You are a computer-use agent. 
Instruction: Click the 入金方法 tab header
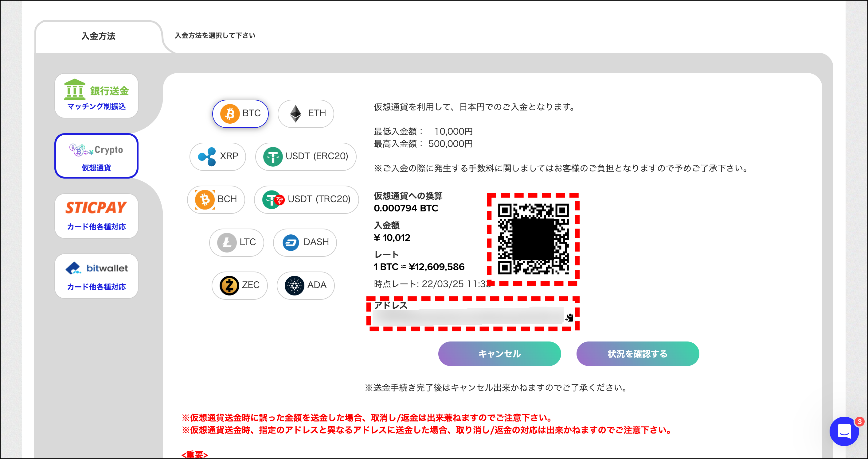pyautogui.click(x=98, y=36)
